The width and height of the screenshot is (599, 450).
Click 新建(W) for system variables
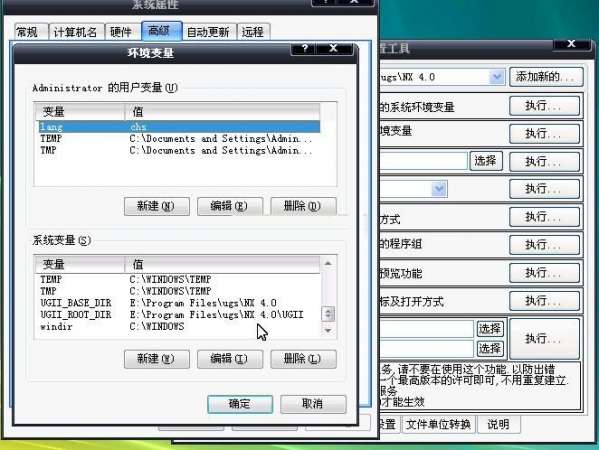pos(157,359)
